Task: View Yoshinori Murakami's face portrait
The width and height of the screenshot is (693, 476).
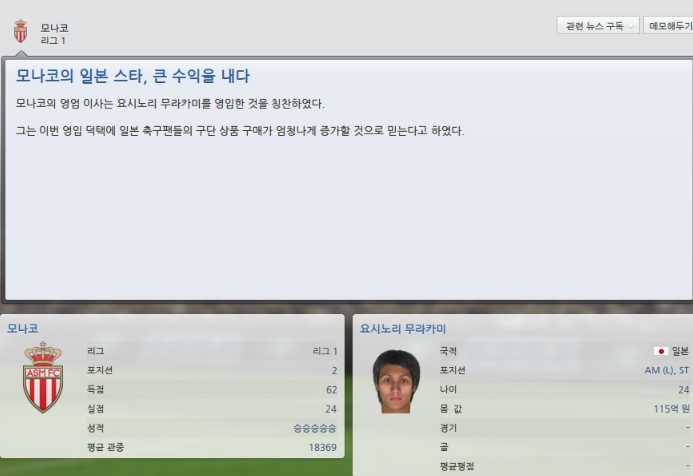Action: [396, 381]
